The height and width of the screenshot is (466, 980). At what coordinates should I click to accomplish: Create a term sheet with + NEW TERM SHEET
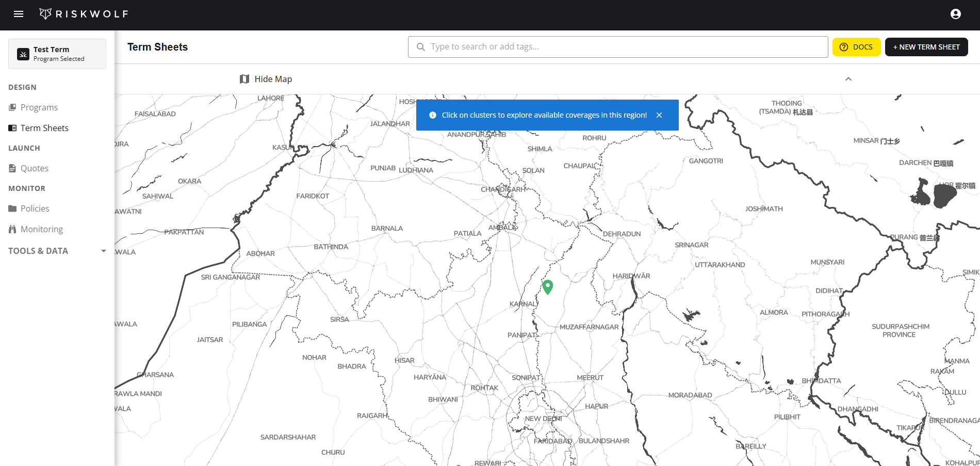point(926,46)
